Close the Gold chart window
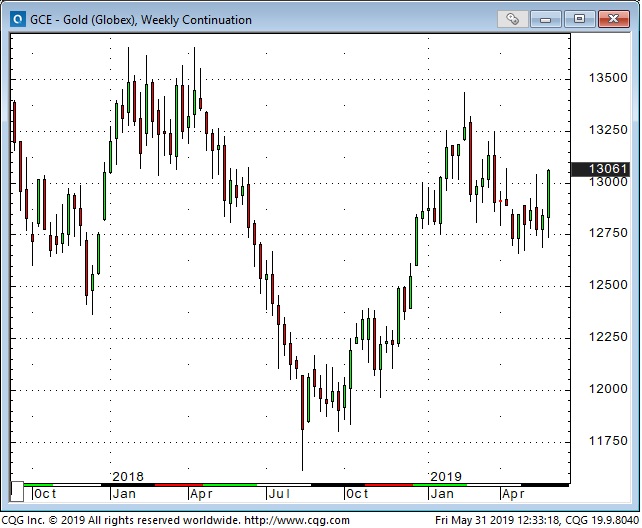The image size is (642, 528). [x=613, y=19]
